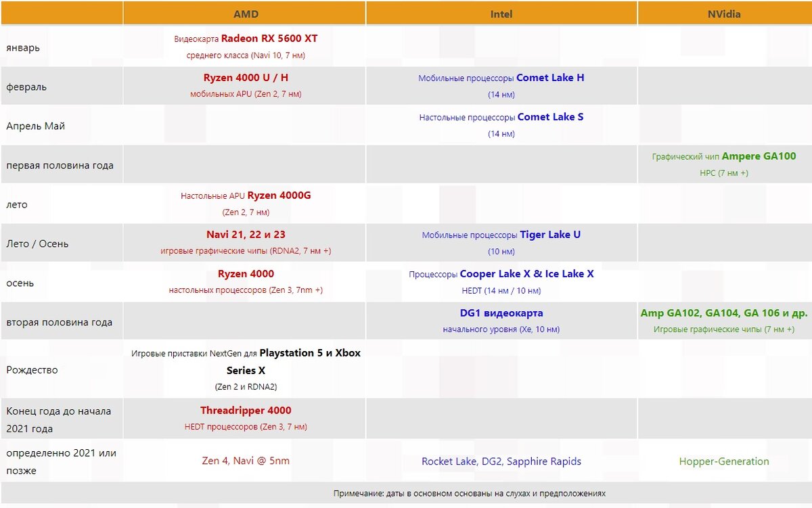Click the Threadripper 4000 text
Image resolution: width=812 pixels, height=508 pixels.
click(246, 411)
